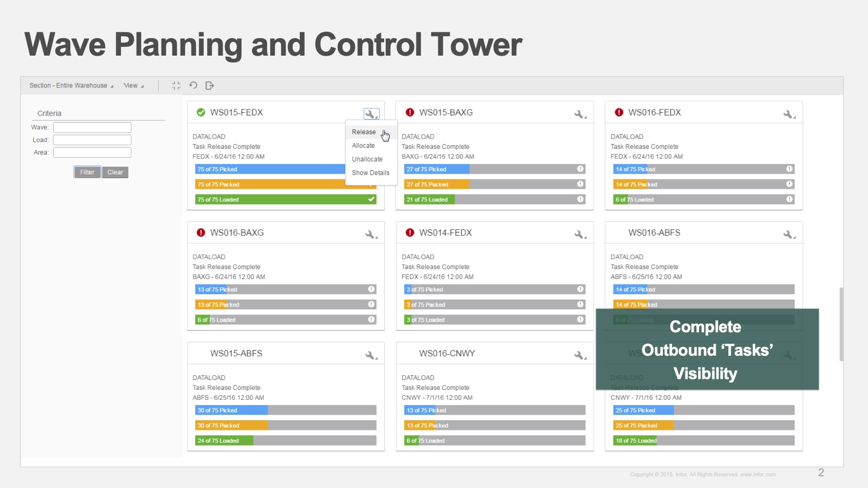This screenshot has height=488, width=868.
Task: Click into the Wave input field
Action: 92,127
